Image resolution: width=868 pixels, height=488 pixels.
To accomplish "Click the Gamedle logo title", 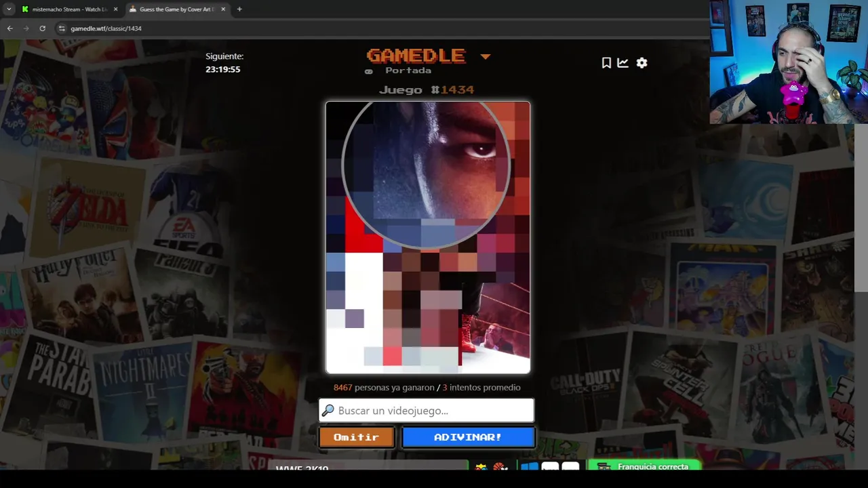I will [x=416, y=55].
